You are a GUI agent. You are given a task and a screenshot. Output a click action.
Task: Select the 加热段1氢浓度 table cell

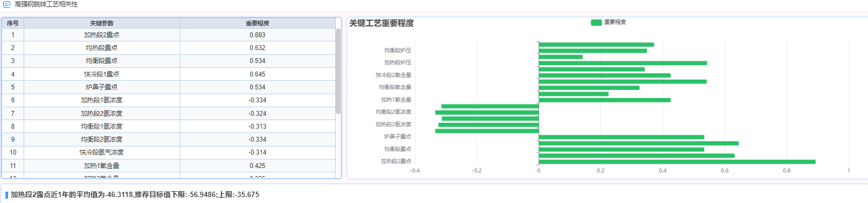click(x=102, y=100)
